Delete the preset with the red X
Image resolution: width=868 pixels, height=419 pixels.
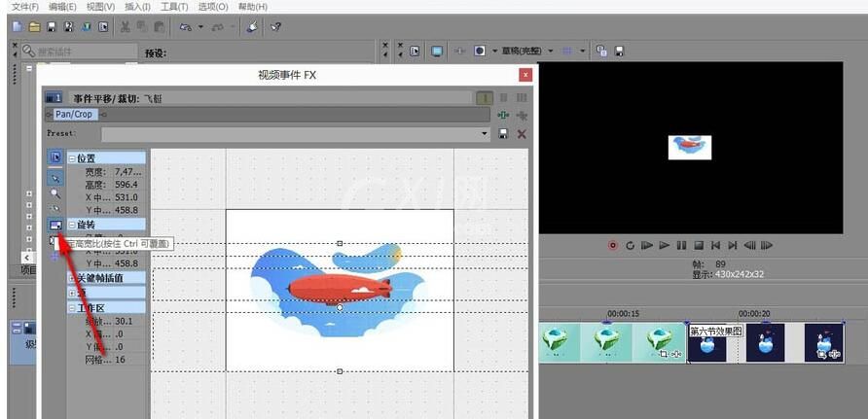tap(522, 134)
